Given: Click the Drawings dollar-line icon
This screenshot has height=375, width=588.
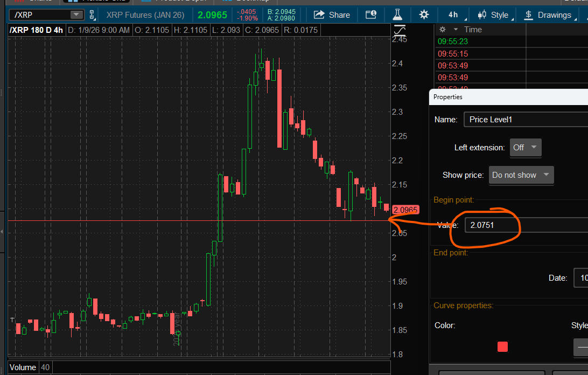Looking at the screenshot, I should click(x=528, y=15).
